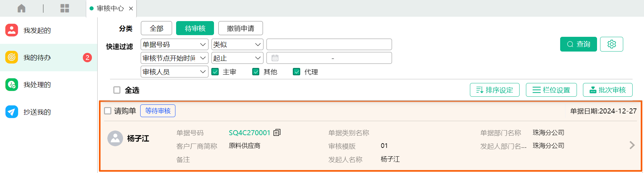Open filter settings gear icon
Screen dimensions: 644x173
click(x=611, y=44)
